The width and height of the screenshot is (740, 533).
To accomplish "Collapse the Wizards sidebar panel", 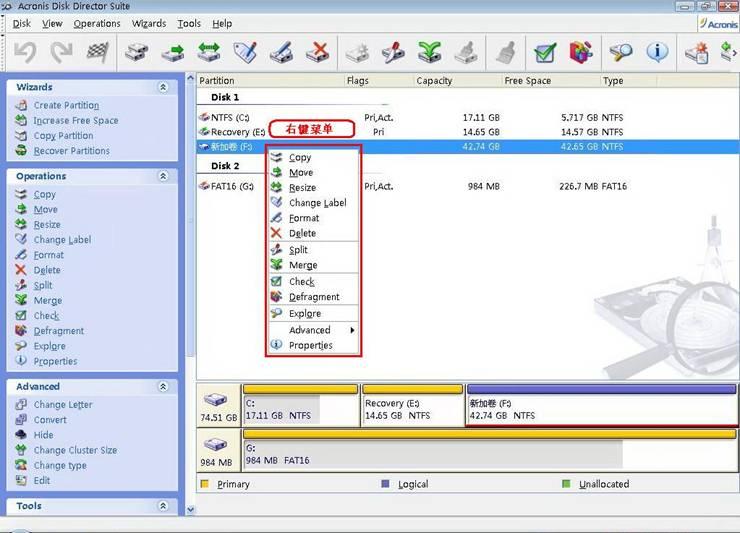I will 163,88.
